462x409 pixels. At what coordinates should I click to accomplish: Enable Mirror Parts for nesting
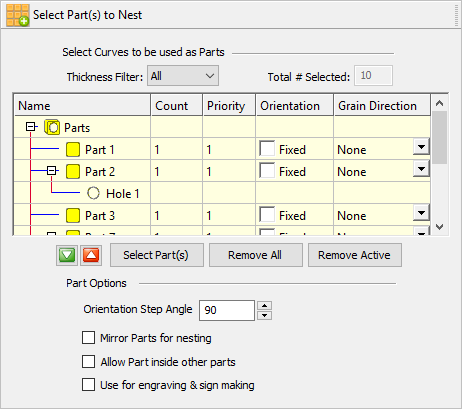(88, 337)
